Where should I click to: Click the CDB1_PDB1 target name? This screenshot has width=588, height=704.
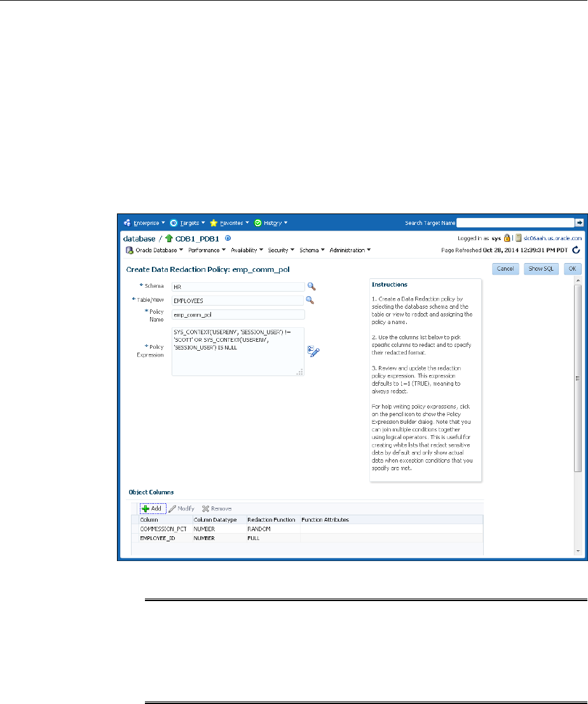point(197,239)
